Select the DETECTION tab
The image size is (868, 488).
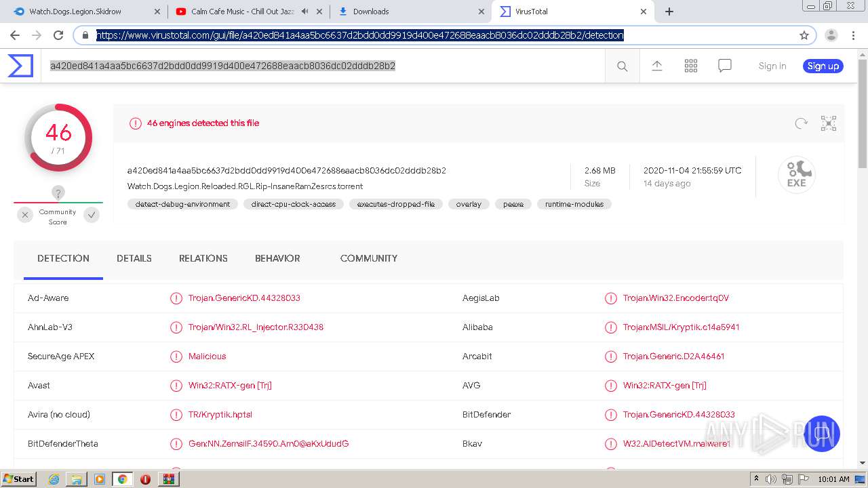click(x=63, y=258)
